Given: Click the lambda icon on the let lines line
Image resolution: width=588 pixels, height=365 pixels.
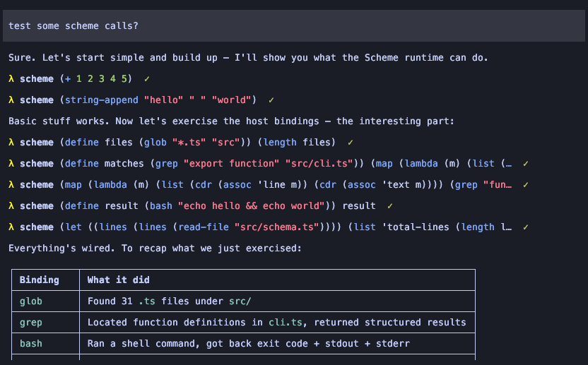Looking at the screenshot, I should click(x=11, y=227).
